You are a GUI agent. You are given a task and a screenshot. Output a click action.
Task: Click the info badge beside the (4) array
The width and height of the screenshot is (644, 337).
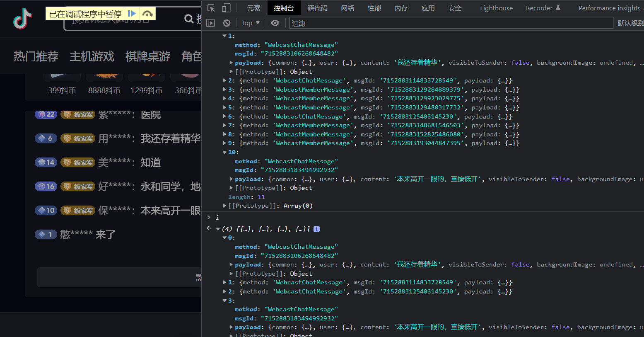coord(316,229)
